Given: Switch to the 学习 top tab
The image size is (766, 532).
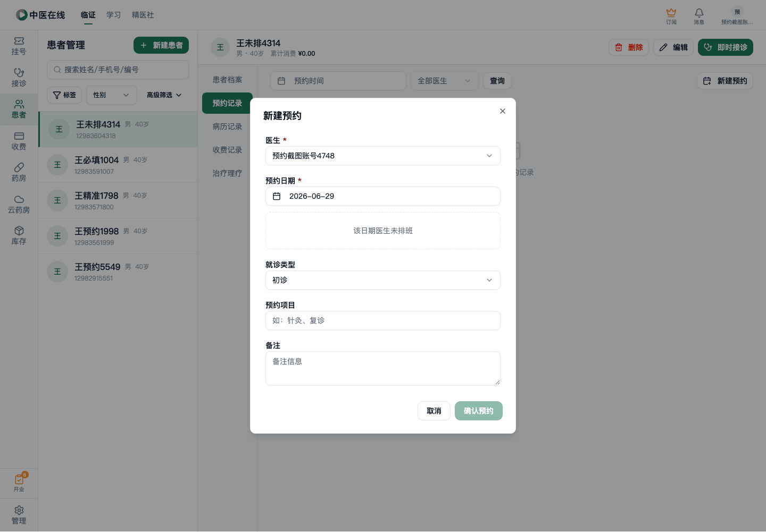Looking at the screenshot, I should click(114, 15).
